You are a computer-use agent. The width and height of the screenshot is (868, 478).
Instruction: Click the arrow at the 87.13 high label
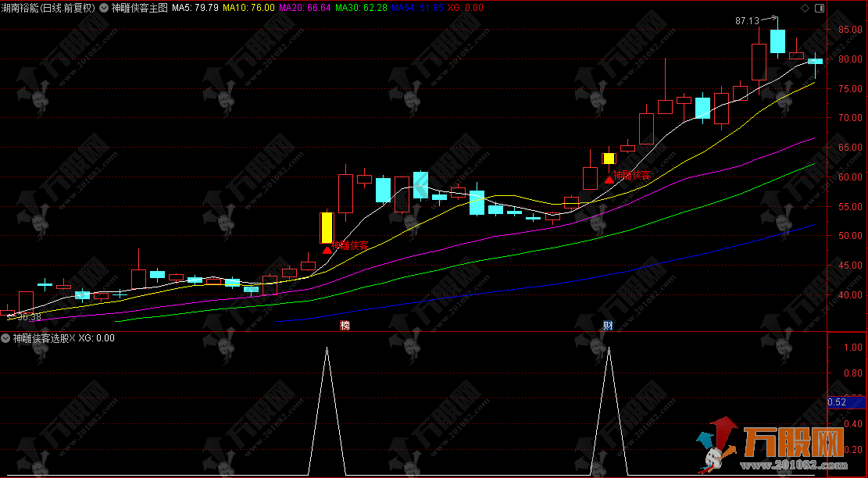pyautogui.click(x=770, y=19)
